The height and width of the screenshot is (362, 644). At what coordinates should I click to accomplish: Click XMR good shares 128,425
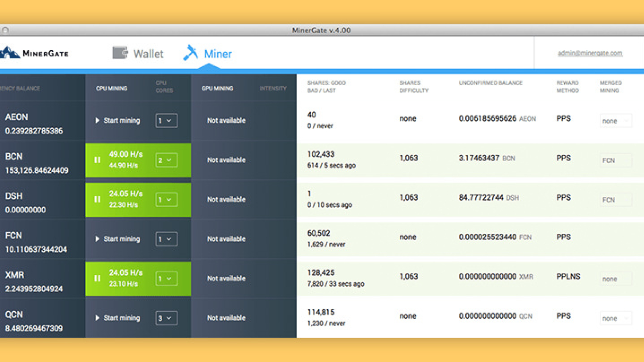point(321,272)
